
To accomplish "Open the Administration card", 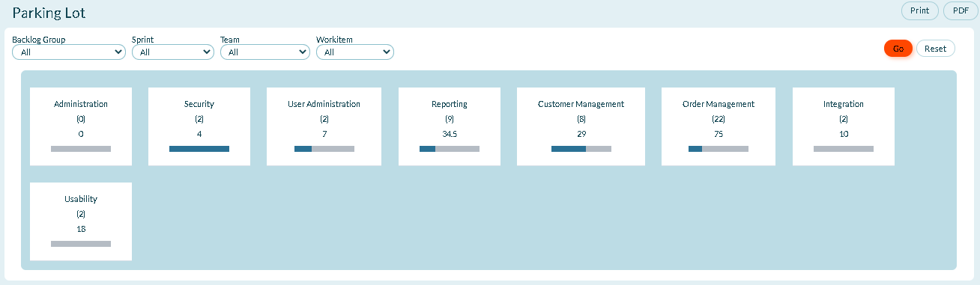I will coord(81,126).
